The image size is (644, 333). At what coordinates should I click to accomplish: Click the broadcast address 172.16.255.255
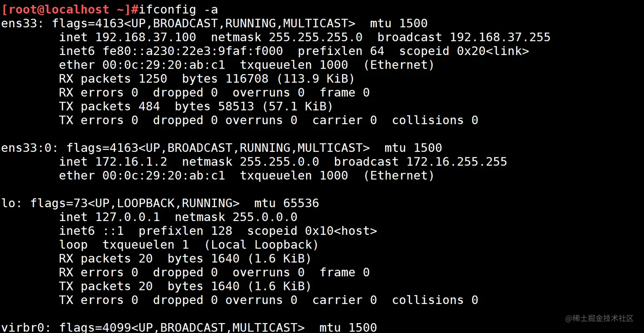[x=457, y=162]
